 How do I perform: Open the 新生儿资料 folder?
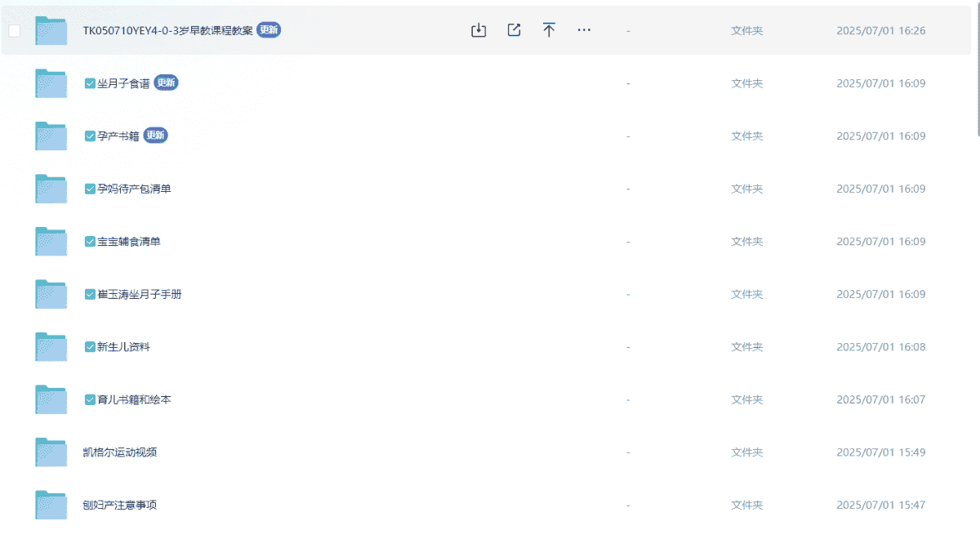tap(123, 347)
